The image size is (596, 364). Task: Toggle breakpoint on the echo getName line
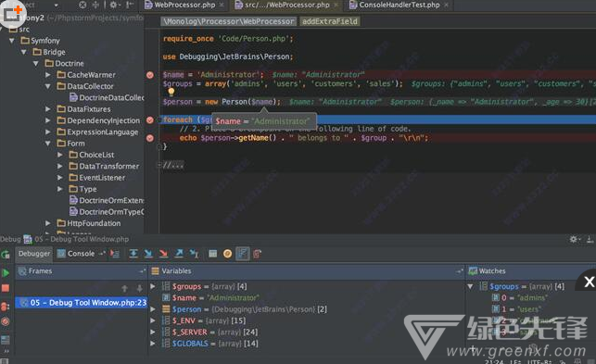tap(150, 138)
